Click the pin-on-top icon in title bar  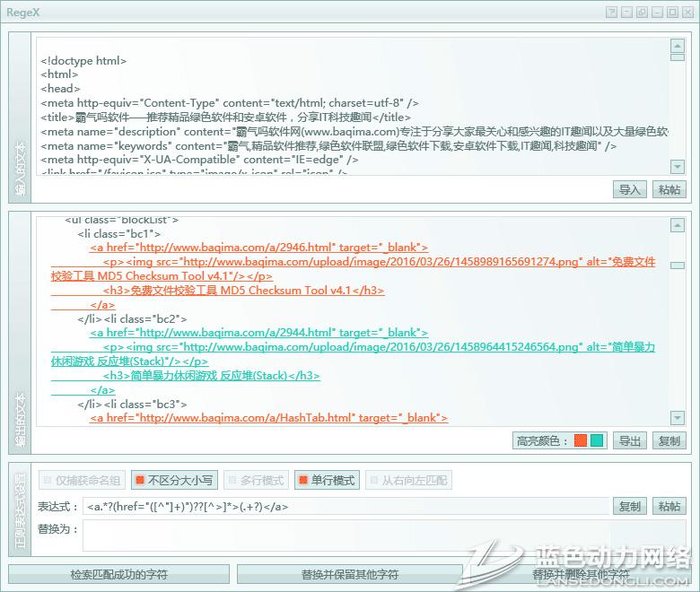pos(612,13)
